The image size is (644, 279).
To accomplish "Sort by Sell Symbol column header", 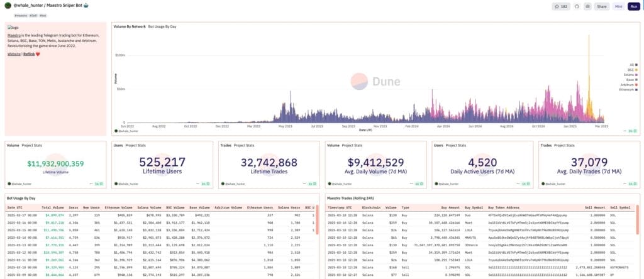I will pyautogui.click(x=620, y=207).
